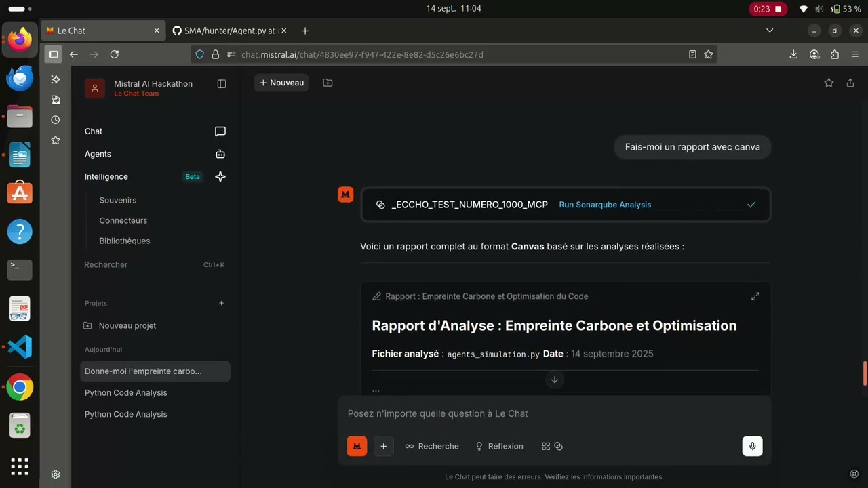Focus the Le Chat message input box
The image size is (868, 488).
tap(555, 413)
